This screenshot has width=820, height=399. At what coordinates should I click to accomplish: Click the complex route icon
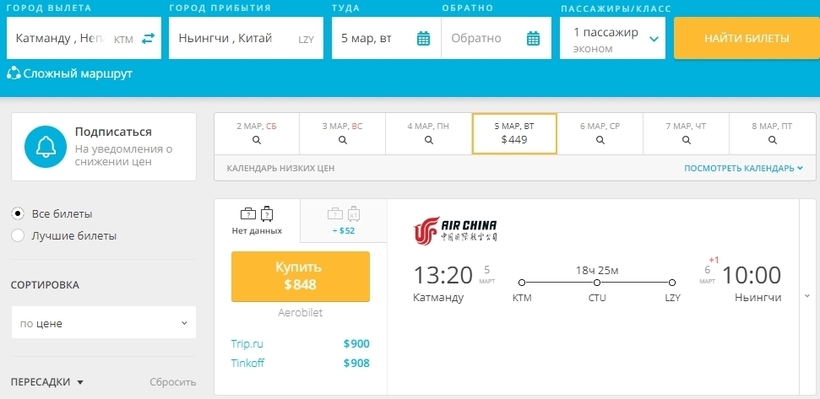click(x=14, y=73)
